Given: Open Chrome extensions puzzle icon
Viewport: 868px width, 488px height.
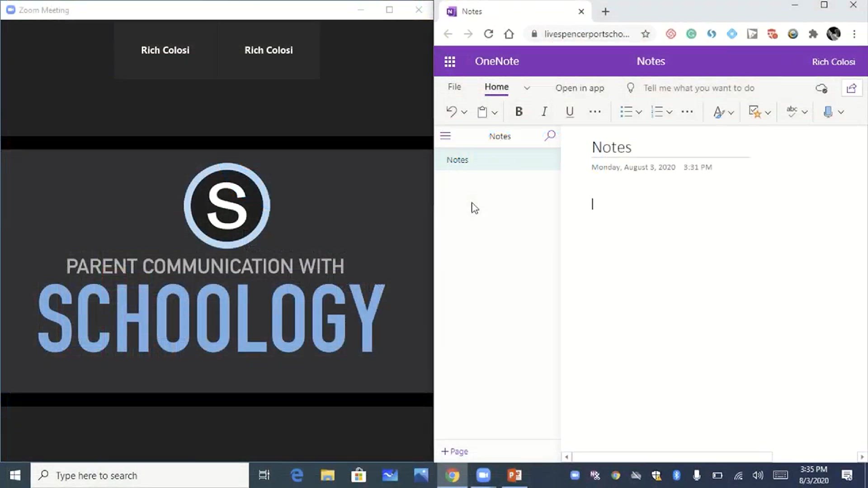Looking at the screenshot, I should pos(813,34).
